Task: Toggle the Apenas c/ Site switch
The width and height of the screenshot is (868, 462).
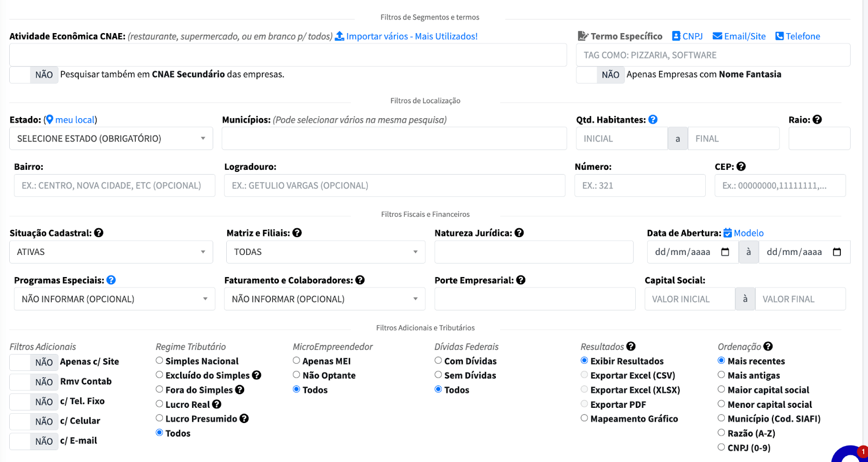Action: coord(34,362)
